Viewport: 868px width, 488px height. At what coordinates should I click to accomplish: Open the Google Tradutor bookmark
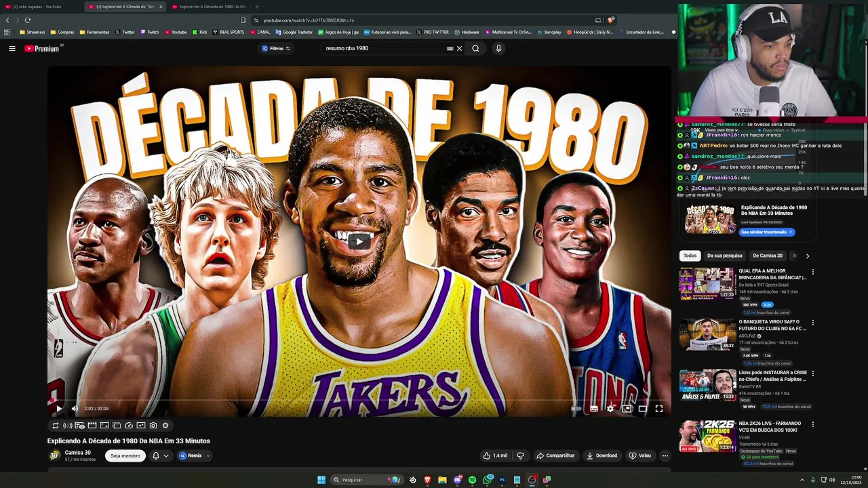(x=294, y=32)
